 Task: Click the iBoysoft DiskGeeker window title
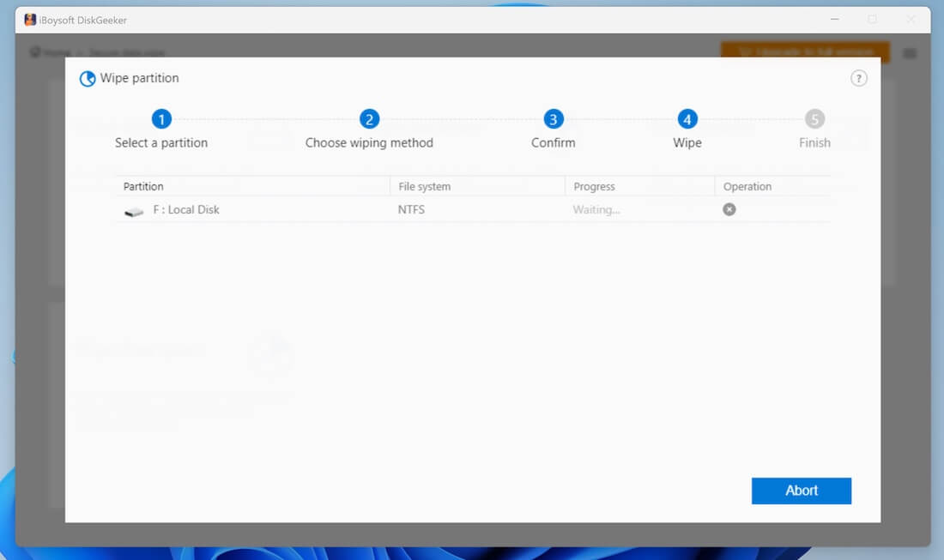point(83,21)
